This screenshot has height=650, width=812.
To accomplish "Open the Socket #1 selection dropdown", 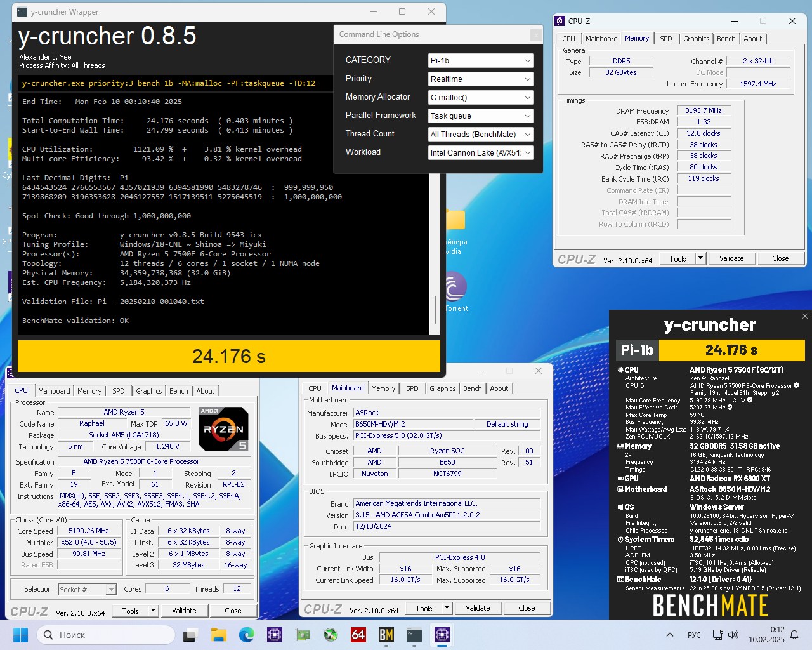I will click(88, 589).
